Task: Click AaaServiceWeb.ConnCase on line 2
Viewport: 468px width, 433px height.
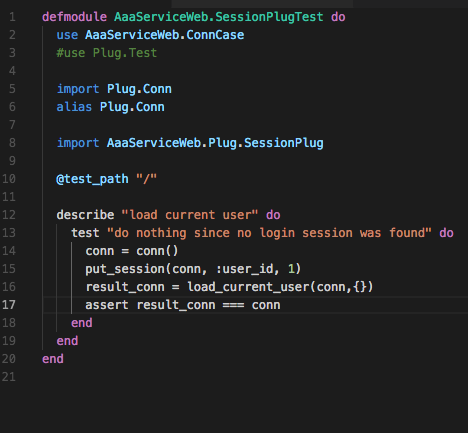Action: (x=165, y=35)
